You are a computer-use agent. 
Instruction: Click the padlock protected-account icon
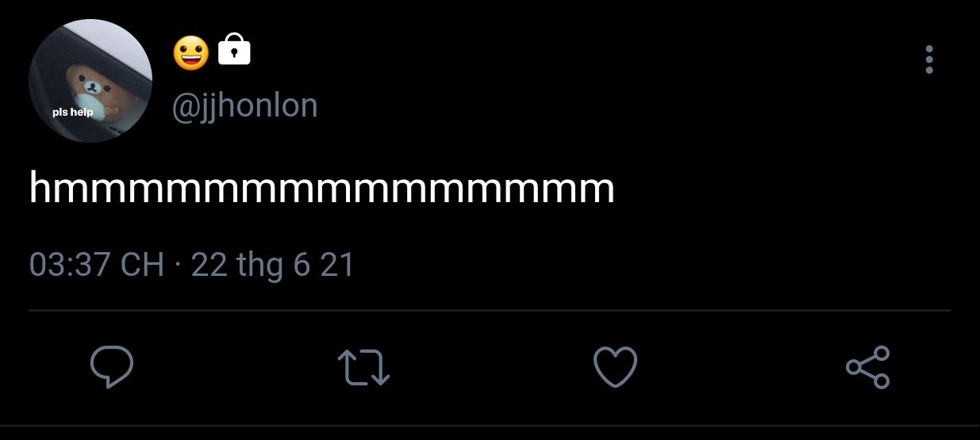click(x=234, y=50)
